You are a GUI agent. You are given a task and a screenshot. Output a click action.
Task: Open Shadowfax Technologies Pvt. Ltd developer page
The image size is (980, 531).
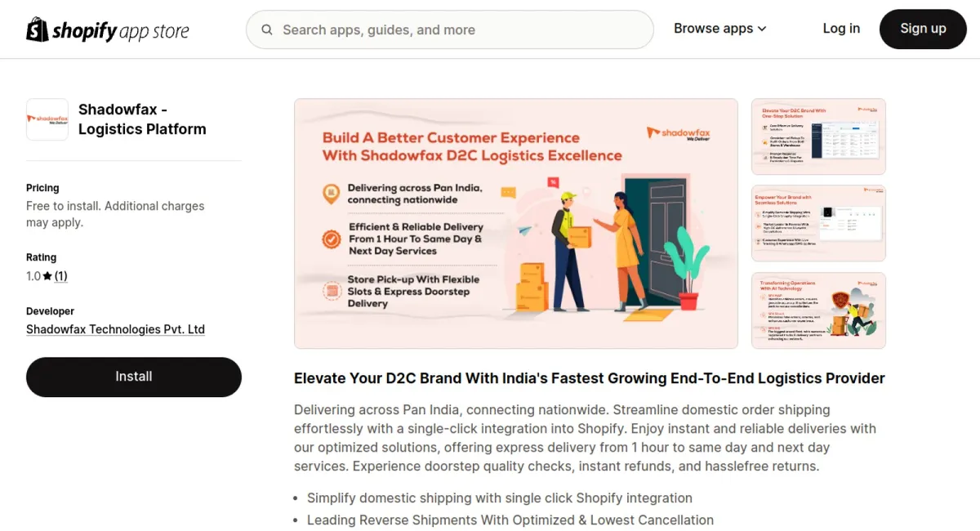[x=115, y=329]
